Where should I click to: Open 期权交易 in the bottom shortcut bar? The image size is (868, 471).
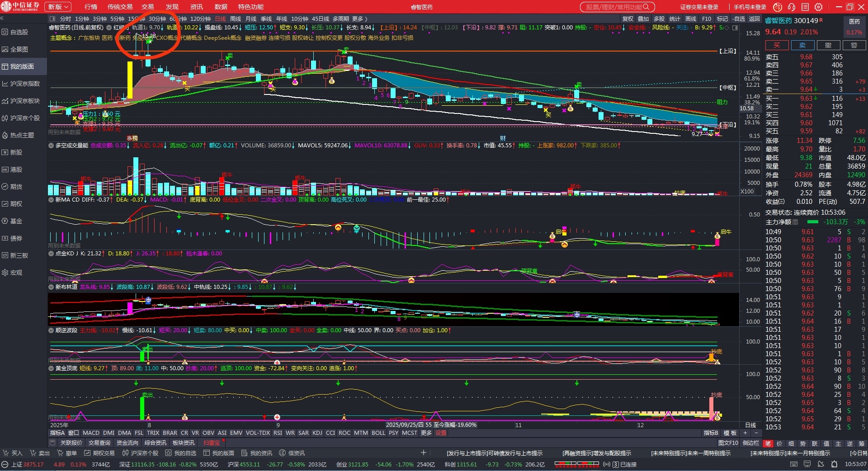click(100, 453)
